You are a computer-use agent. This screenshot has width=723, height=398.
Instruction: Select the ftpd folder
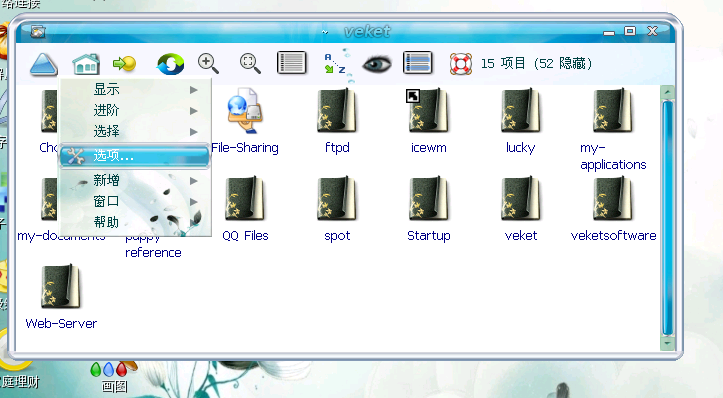337,111
